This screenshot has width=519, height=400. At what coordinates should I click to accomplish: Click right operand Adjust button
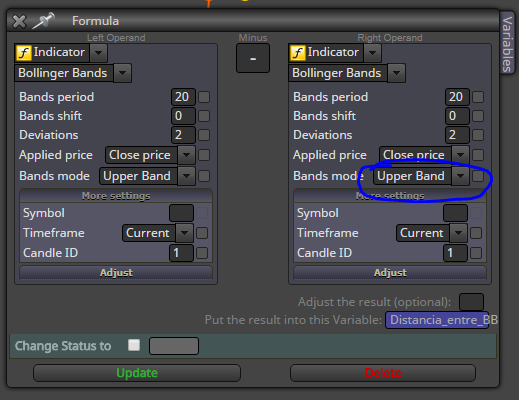click(x=390, y=273)
